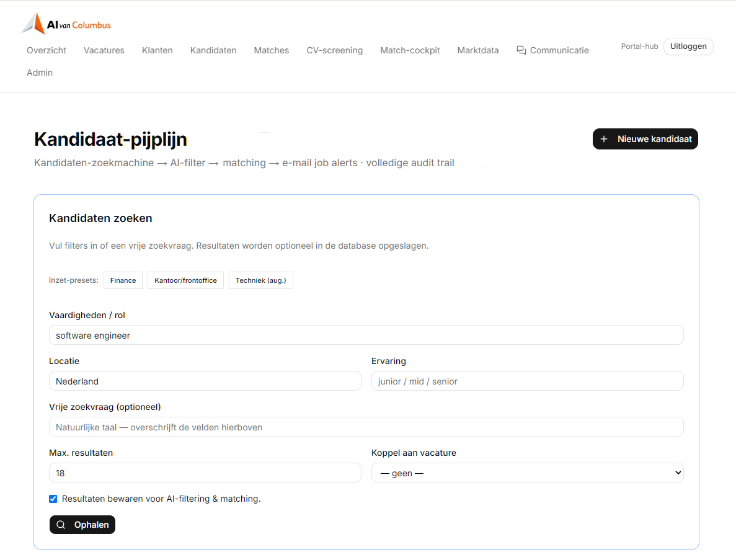Open the Koppel aan vacature dropdown
Image resolution: width=736 pixels, height=560 pixels.
tap(527, 473)
